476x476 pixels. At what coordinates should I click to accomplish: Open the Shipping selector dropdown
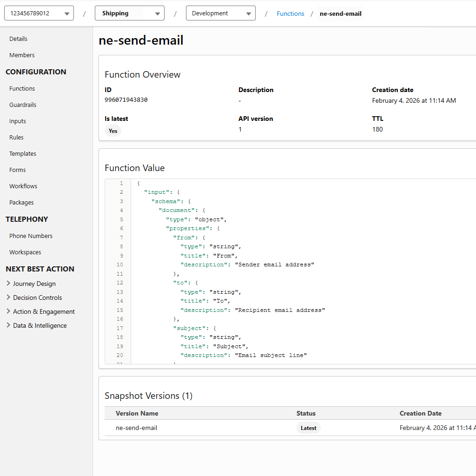129,13
